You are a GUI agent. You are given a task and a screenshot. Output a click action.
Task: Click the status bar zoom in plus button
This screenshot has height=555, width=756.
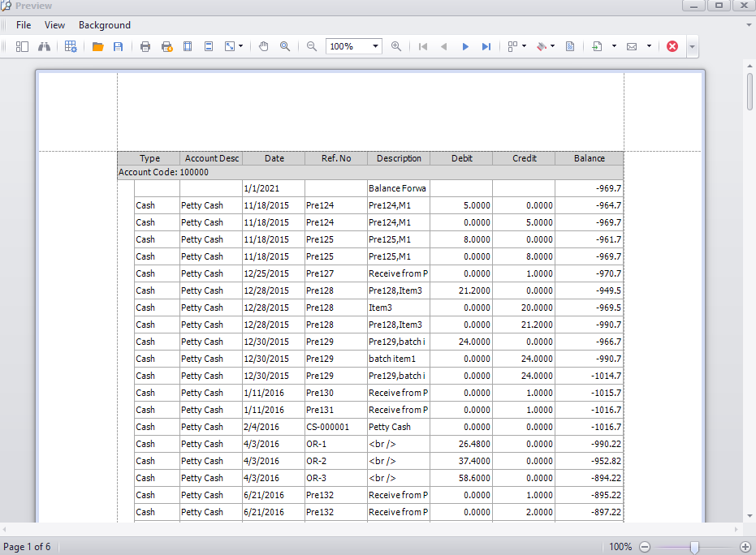[745, 547]
